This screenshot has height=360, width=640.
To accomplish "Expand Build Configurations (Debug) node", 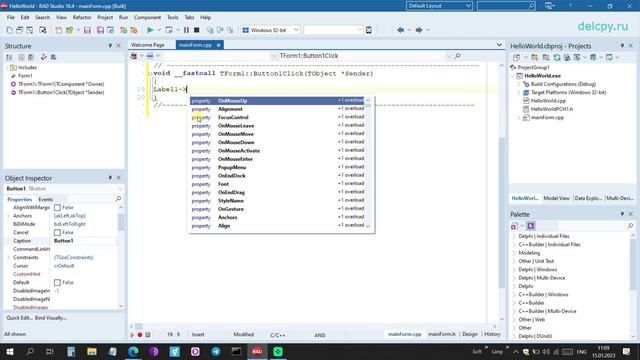I will pyautogui.click(x=519, y=84).
